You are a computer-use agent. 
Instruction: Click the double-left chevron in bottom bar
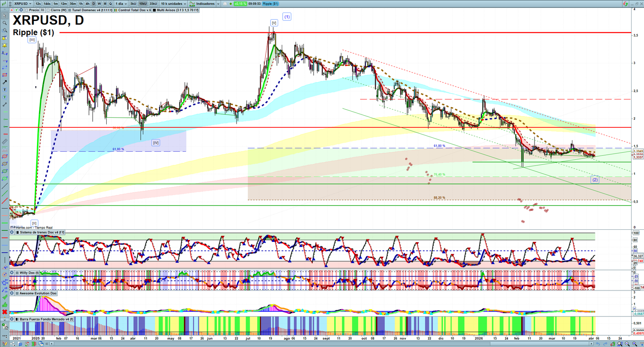click(x=46, y=344)
